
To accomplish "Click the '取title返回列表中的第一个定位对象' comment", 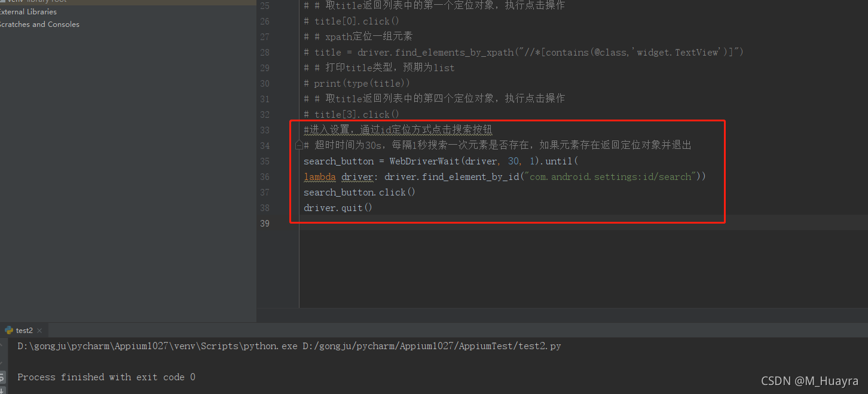I will (x=434, y=6).
